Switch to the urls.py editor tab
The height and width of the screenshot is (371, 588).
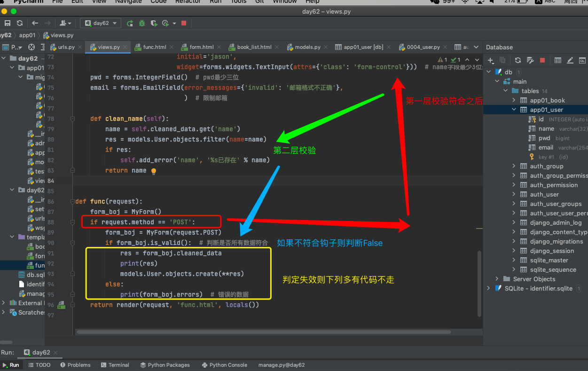pyautogui.click(x=66, y=47)
